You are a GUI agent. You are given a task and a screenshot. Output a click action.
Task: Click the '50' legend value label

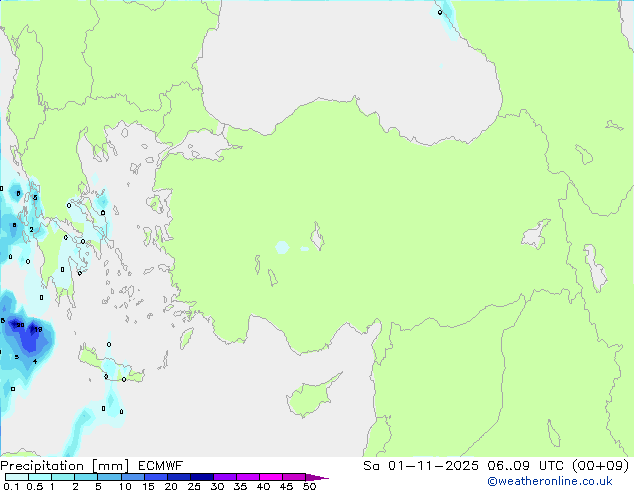coord(309,486)
